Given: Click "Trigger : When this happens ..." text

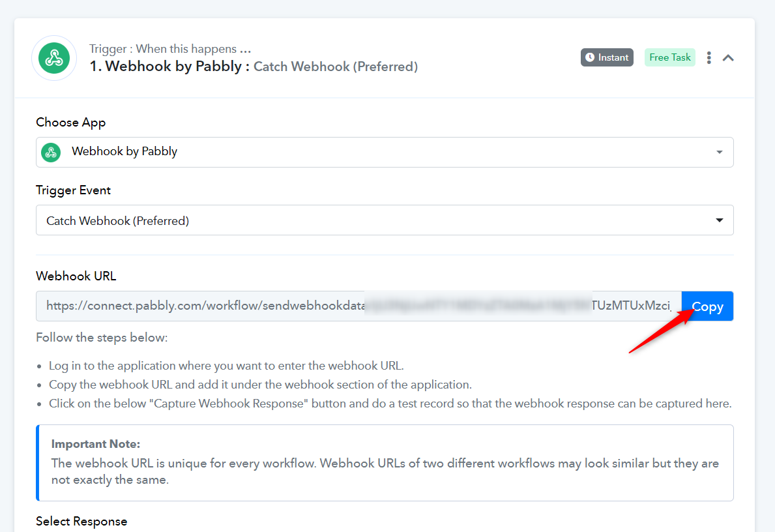Looking at the screenshot, I should pyautogui.click(x=170, y=48).
